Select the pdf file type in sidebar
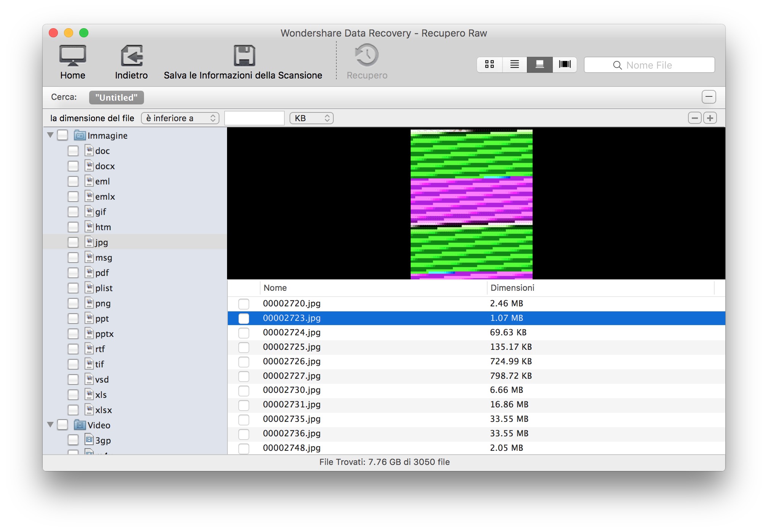 102,273
